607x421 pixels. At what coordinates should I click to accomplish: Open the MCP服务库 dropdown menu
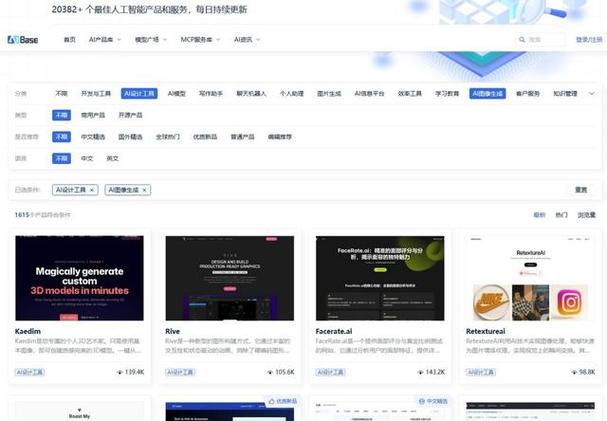pos(200,39)
